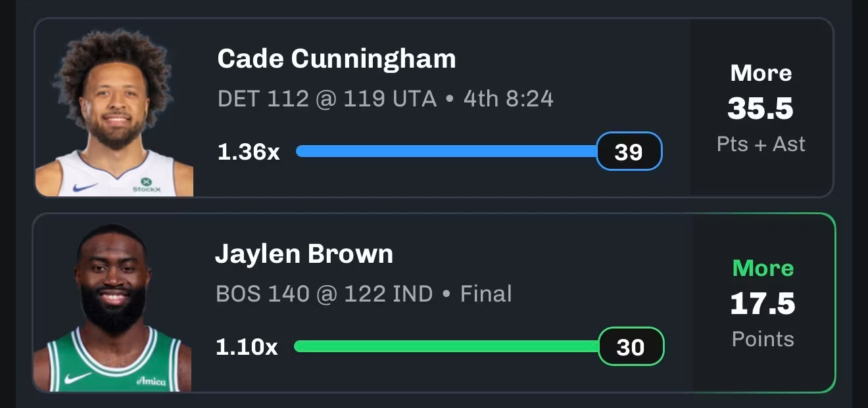Click the 1.10x multiplier label

[x=247, y=347]
